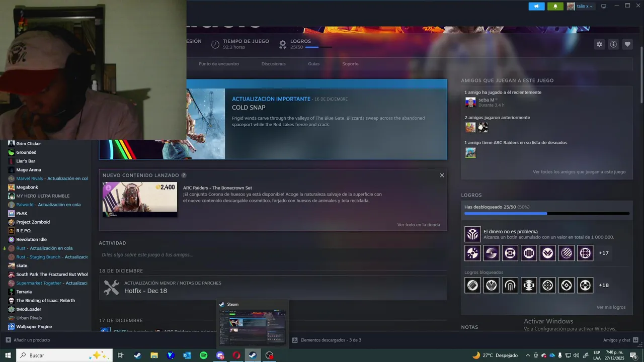644x362 pixels.
Task: Open File Explorer from the taskbar
Action: pyautogui.click(x=154, y=355)
